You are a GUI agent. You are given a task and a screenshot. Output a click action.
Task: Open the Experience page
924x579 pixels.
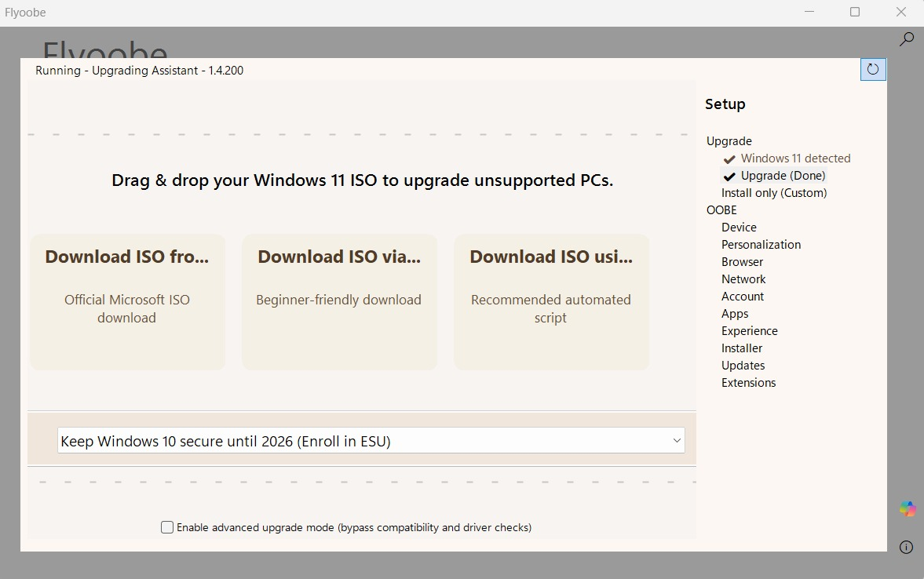click(x=750, y=331)
